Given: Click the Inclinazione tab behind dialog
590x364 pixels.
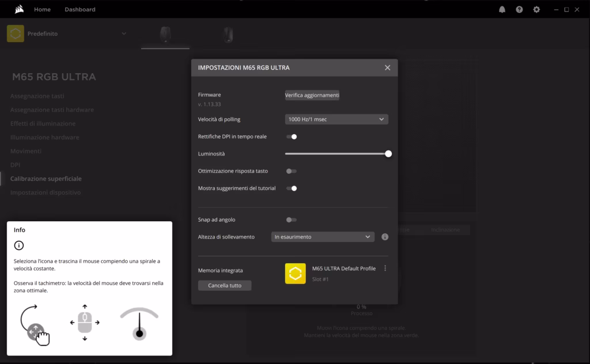Looking at the screenshot, I should click(x=445, y=230).
